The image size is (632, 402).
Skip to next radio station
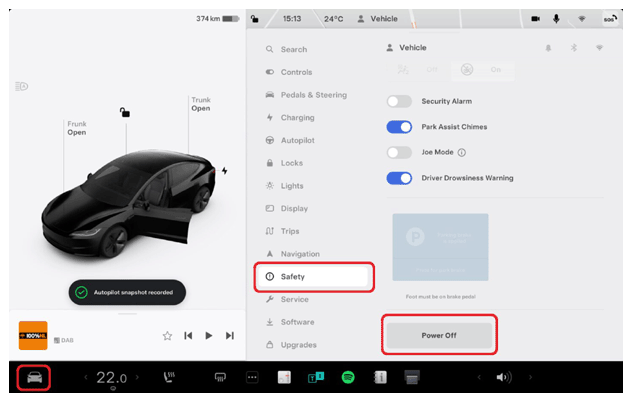pyautogui.click(x=230, y=335)
